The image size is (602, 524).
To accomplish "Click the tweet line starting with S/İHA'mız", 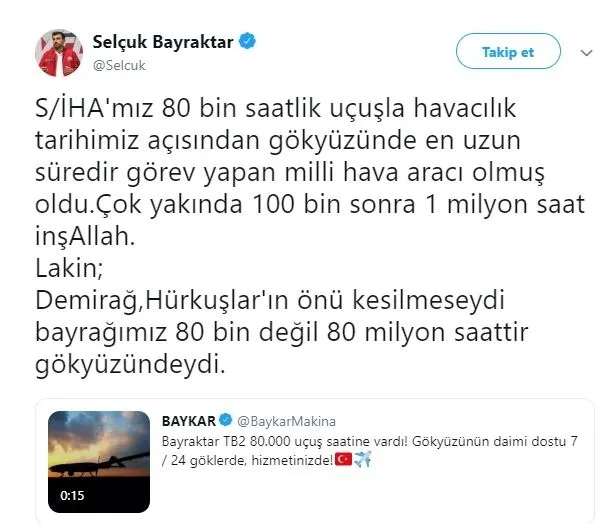I will point(275,108).
